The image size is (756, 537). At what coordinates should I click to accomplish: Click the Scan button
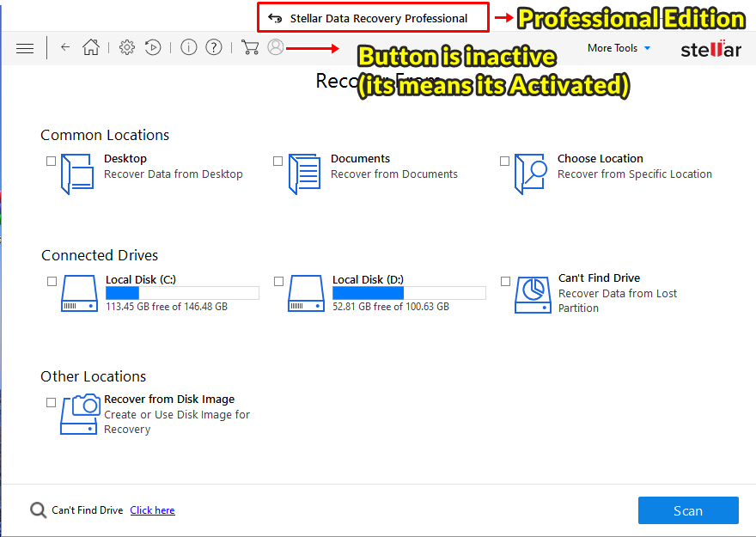(x=688, y=510)
